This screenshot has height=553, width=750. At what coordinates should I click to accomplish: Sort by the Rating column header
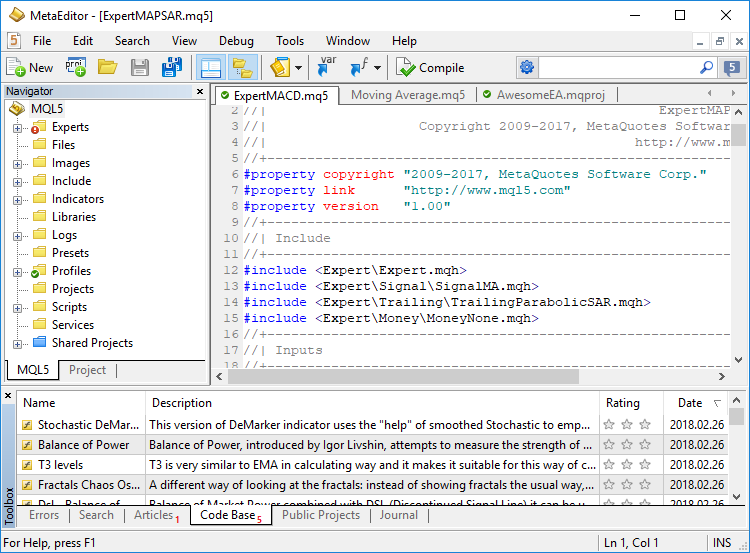[631, 403]
